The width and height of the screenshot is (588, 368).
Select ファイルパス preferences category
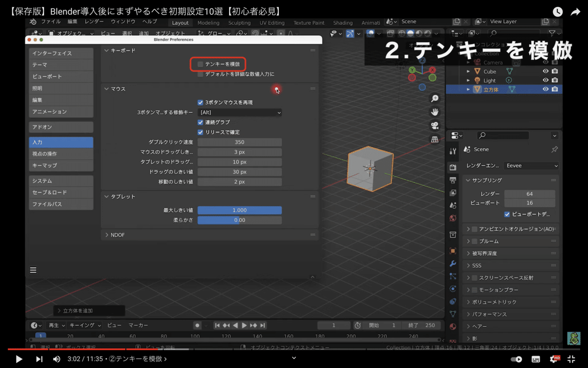(x=61, y=204)
